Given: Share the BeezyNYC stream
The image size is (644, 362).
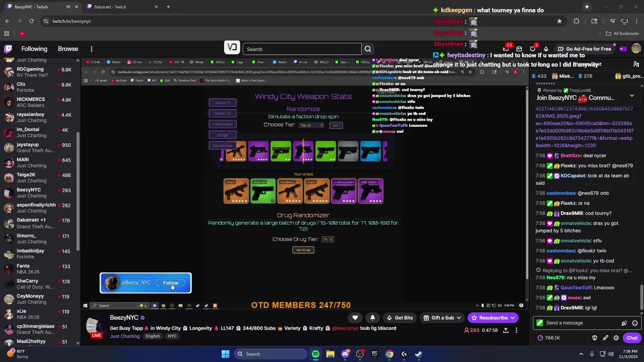Looking at the screenshot, I should [x=506, y=330].
